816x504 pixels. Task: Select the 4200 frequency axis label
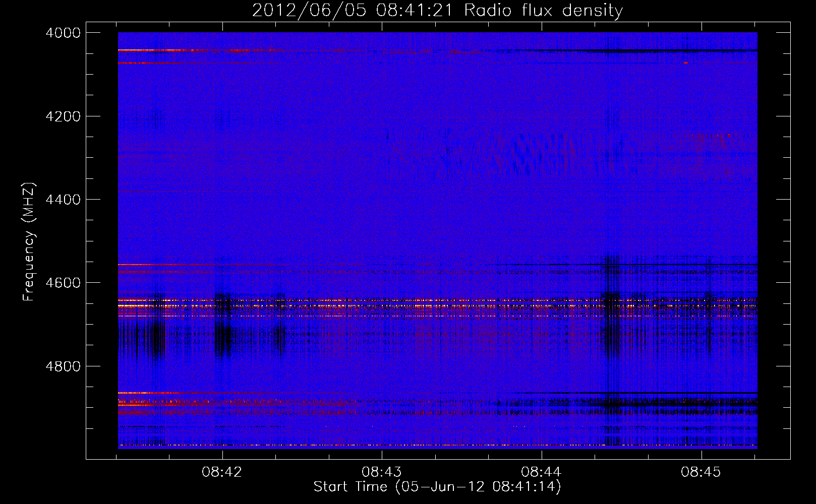[x=63, y=116]
